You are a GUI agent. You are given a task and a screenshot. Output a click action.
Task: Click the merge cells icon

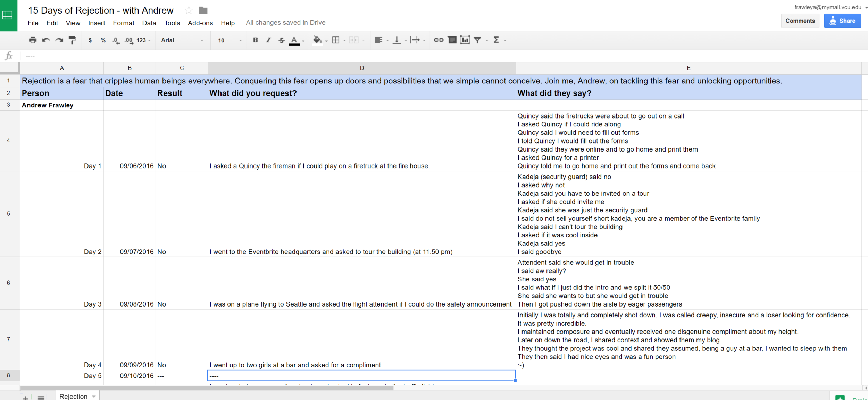pos(354,40)
